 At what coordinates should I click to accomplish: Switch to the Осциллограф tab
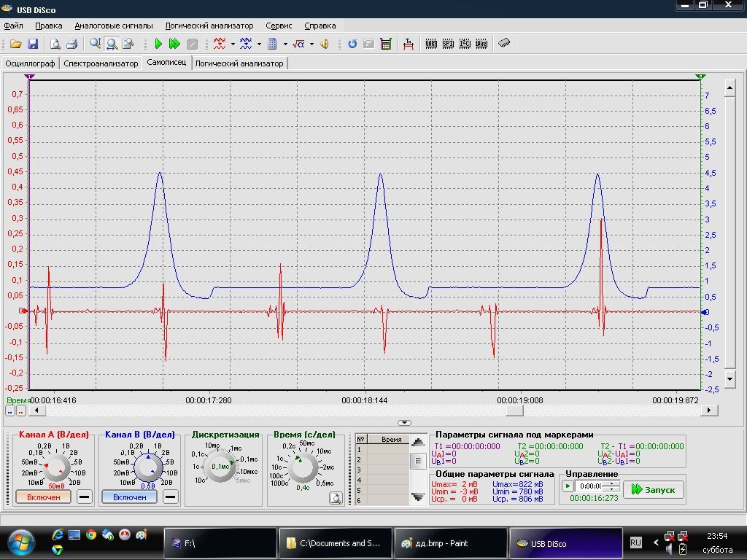point(30,63)
